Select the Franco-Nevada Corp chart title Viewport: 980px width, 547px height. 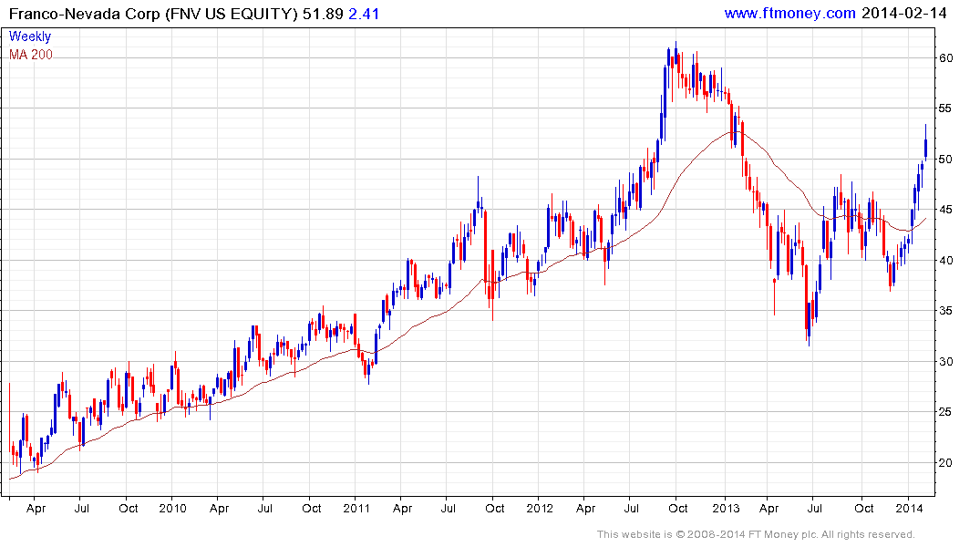coord(153,14)
